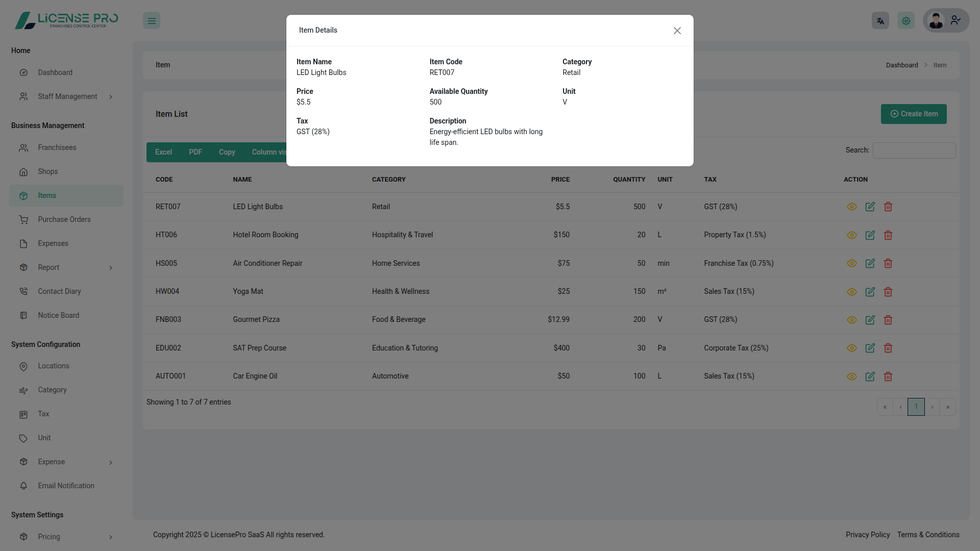980x551 pixels.
Task: Click the Search input field
Action: (x=914, y=151)
